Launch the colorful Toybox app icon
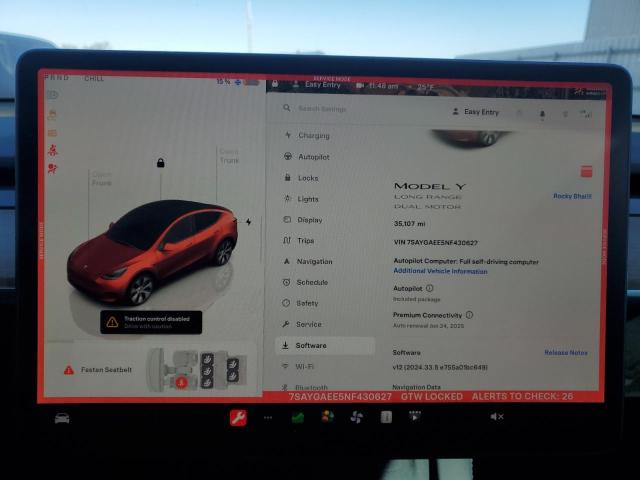Viewport: 640px width, 480px height. click(327, 417)
